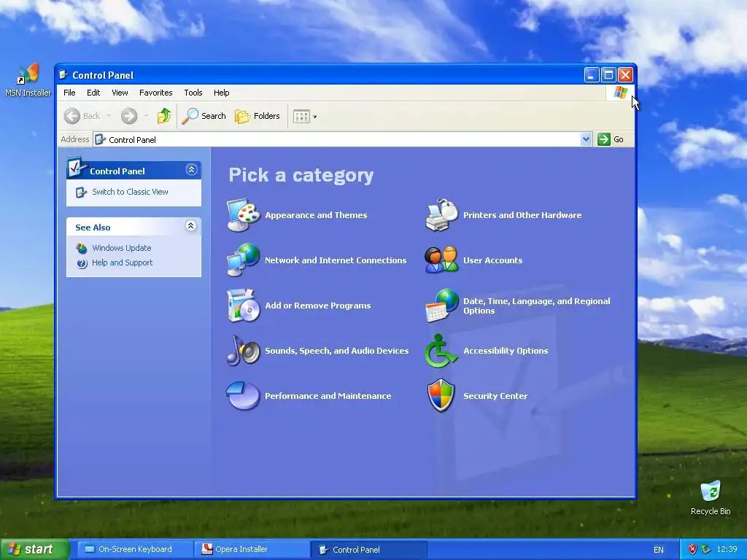Screen dimensions: 747x560
Task: Click the Windows Update globe icon
Action: (82, 248)
